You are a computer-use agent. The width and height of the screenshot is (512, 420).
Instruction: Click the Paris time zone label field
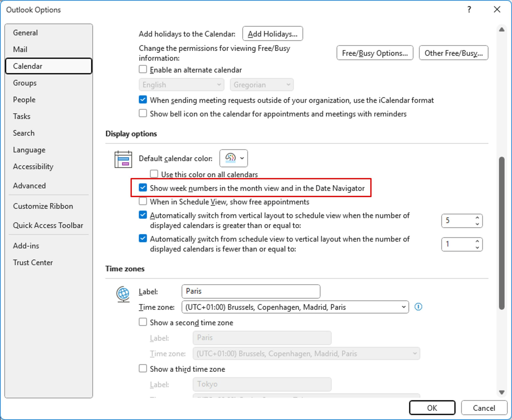[251, 291]
